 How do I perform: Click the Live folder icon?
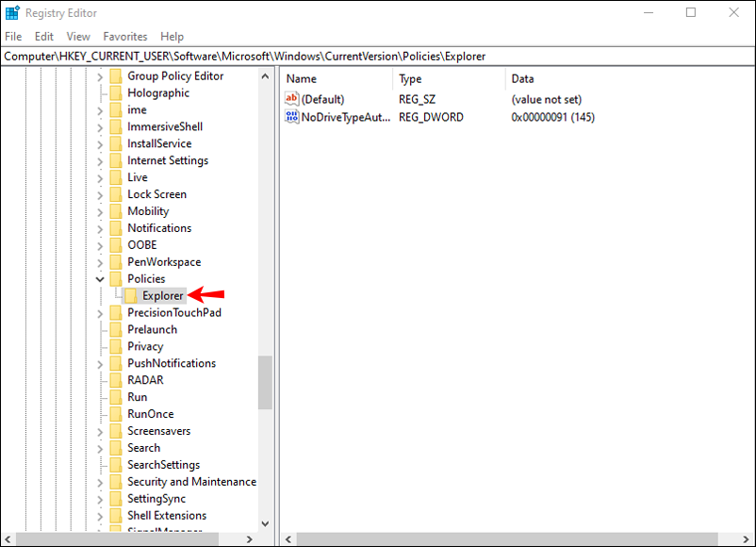point(116,177)
